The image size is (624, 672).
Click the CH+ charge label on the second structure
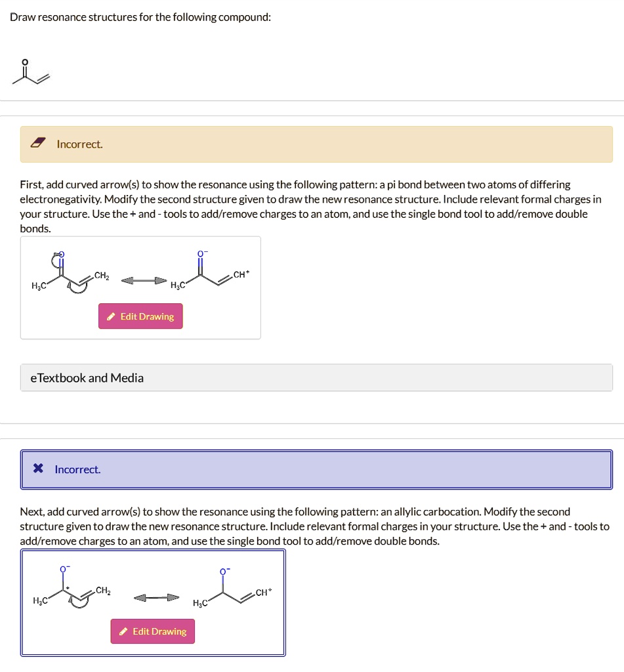241,274
